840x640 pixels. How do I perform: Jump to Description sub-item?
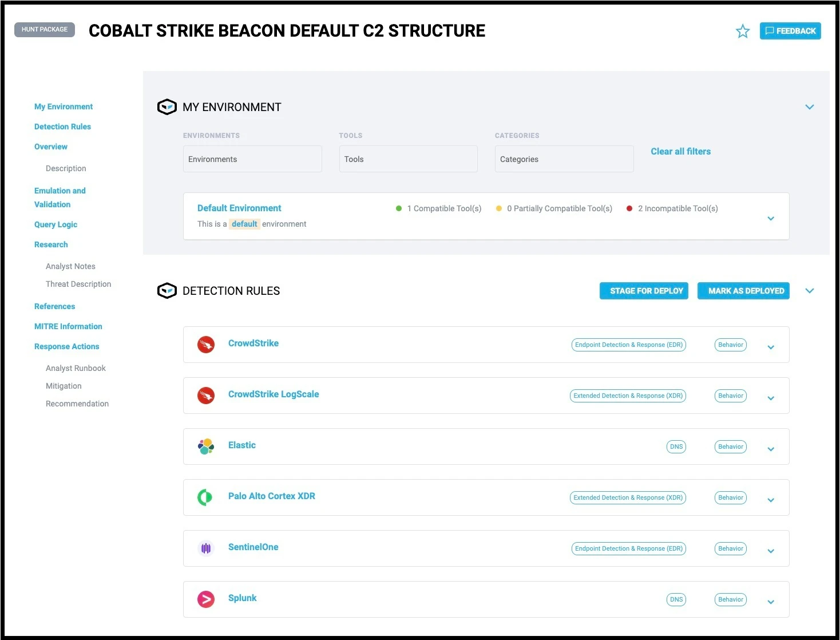[x=66, y=168]
